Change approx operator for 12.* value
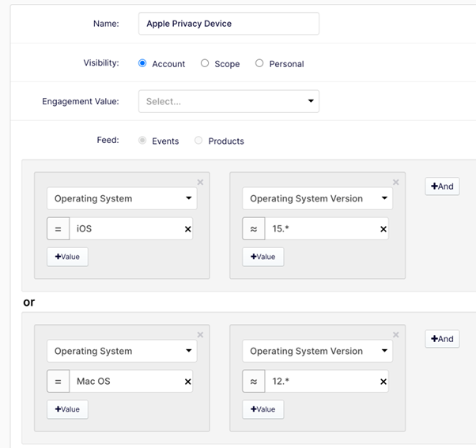 click(x=254, y=382)
